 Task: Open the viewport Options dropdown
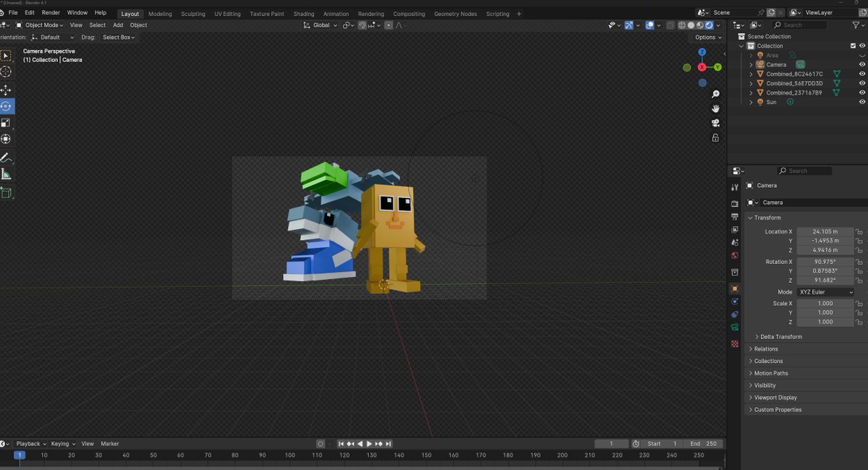708,37
